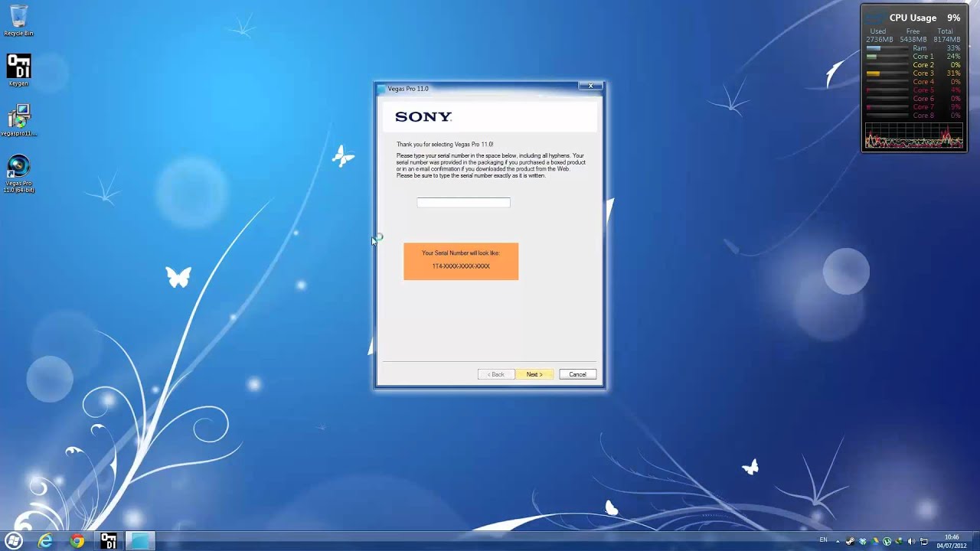Image resolution: width=980 pixels, height=551 pixels.
Task: Click the CPU history graph in gadget
Action: coord(913,135)
